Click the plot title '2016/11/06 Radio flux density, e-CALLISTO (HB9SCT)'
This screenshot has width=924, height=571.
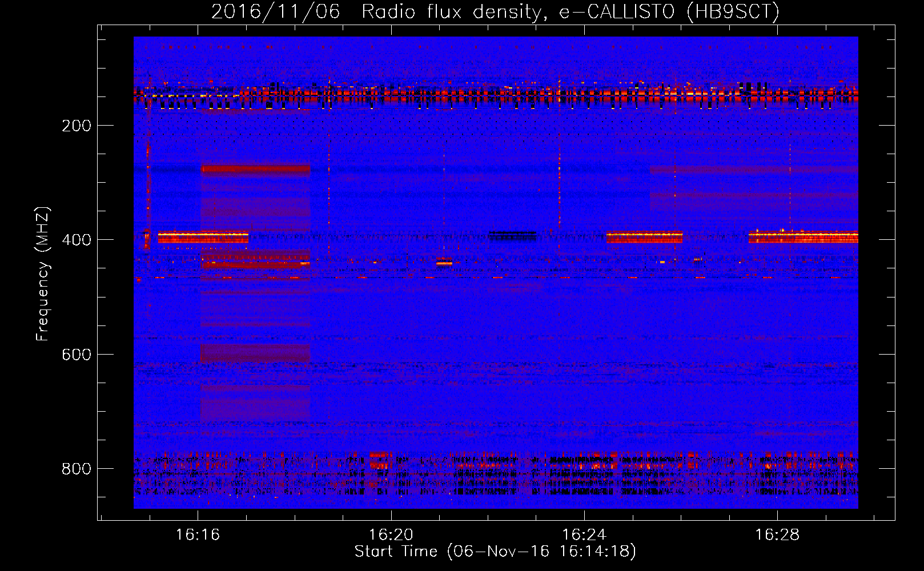pyautogui.click(x=495, y=11)
